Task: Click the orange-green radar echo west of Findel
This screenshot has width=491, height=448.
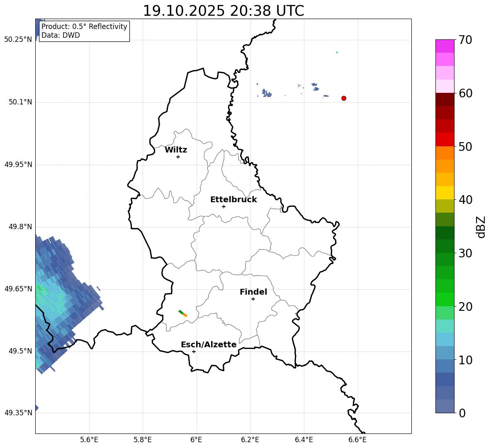Action: (x=183, y=313)
